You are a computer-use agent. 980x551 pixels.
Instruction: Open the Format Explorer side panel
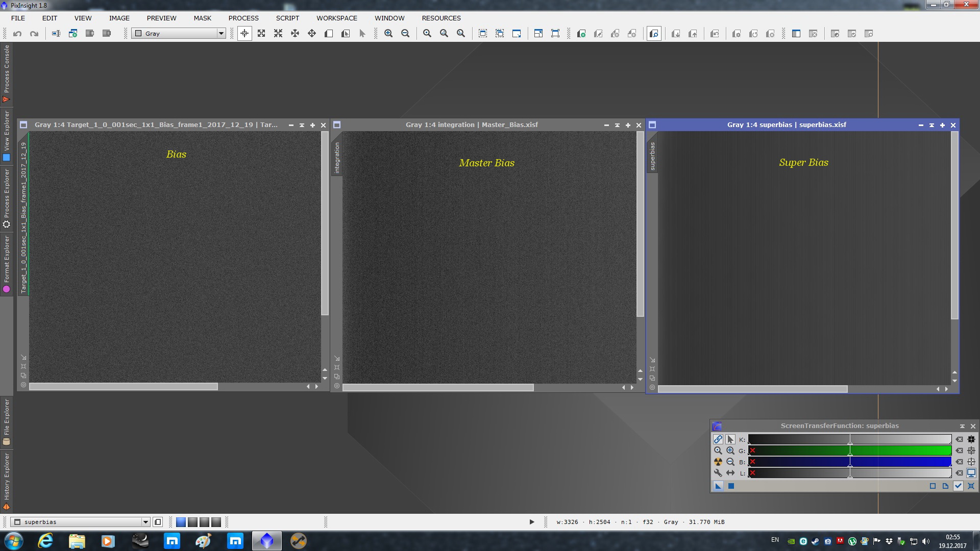click(6, 264)
